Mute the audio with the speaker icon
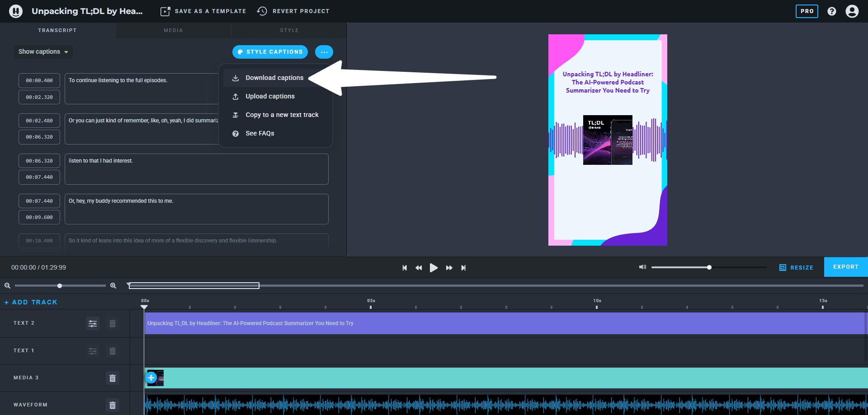The height and width of the screenshot is (415, 868). point(642,267)
